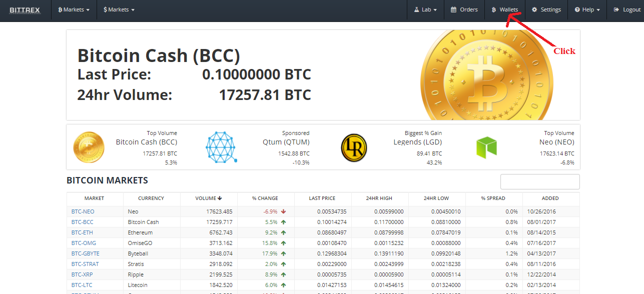Screen dimensions: 644x294
Task: Open Settings from the navbar
Action: [546, 10]
